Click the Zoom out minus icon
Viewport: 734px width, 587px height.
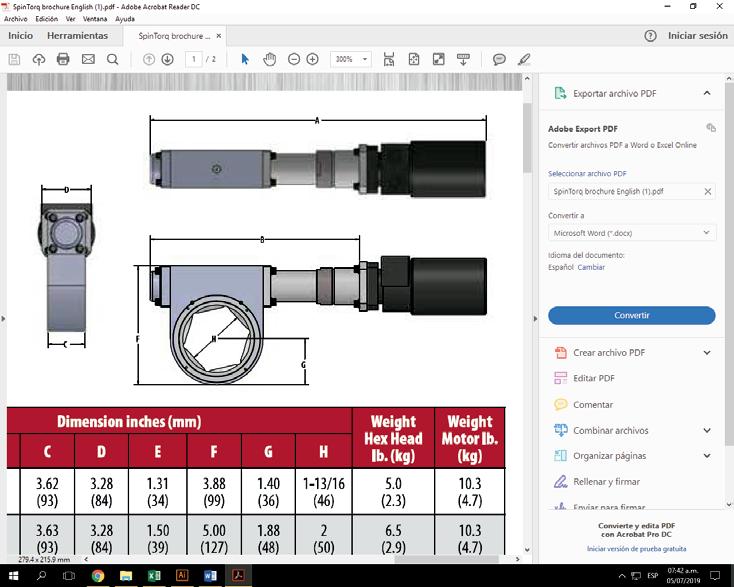(294, 59)
